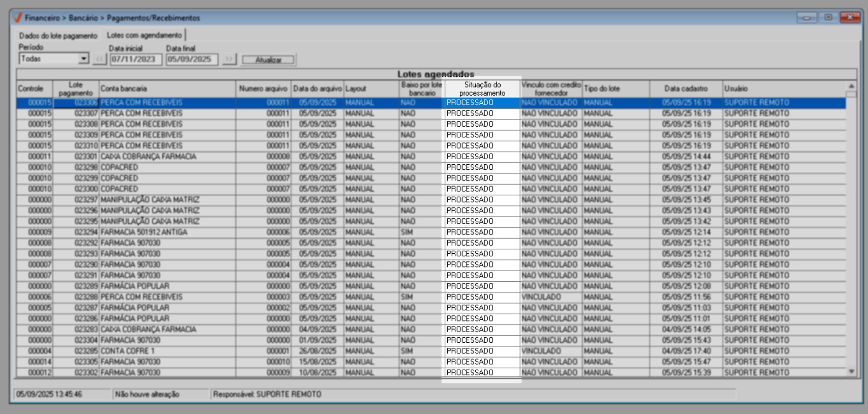Screen dimensions: 868x414
Task: Click the Numero arquivo column header
Action: tap(264, 88)
